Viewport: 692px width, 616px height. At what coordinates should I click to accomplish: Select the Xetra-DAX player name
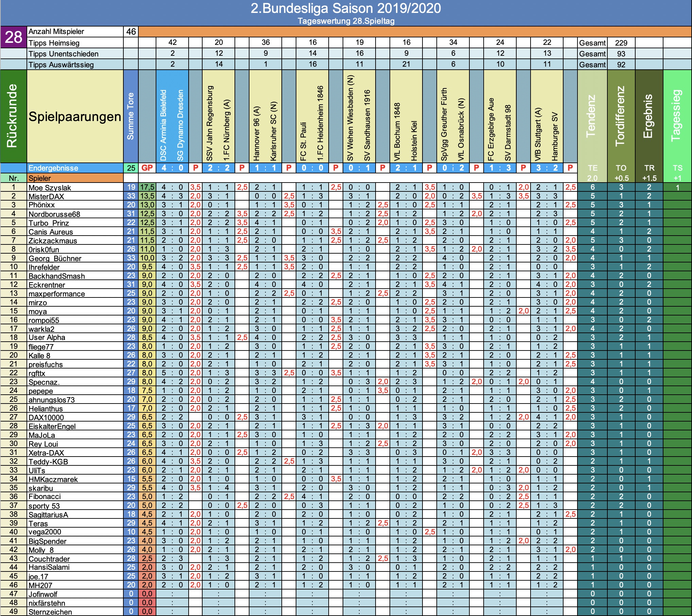tap(75, 452)
